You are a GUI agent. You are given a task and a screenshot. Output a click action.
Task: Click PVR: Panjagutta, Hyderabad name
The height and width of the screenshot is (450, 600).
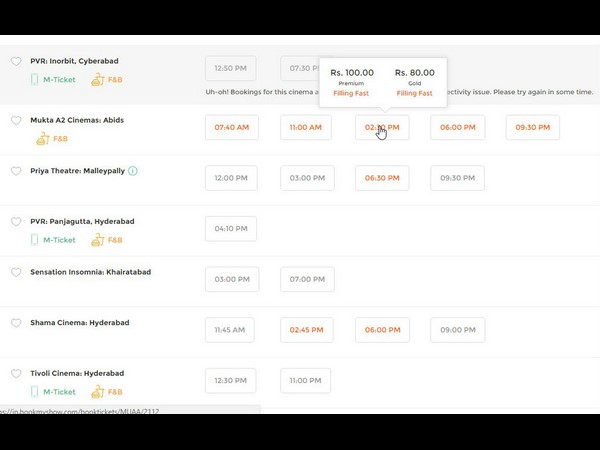tap(82, 222)
